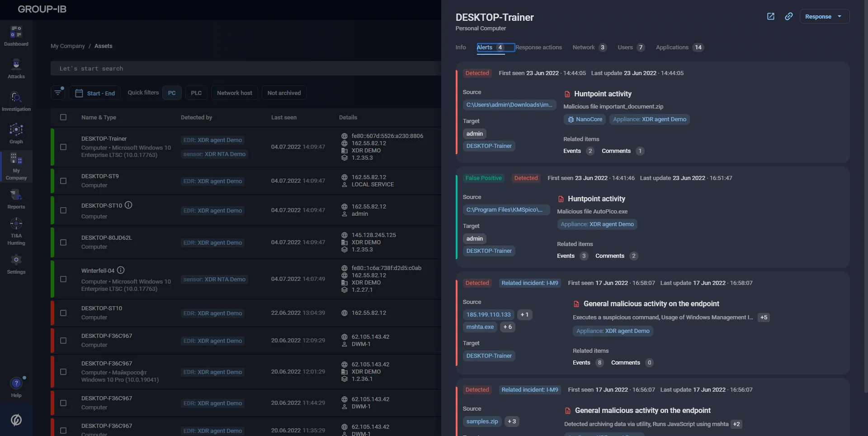Click the open-in-new-window icon for DESKTOP-Trainer

[x=771, y=16]
